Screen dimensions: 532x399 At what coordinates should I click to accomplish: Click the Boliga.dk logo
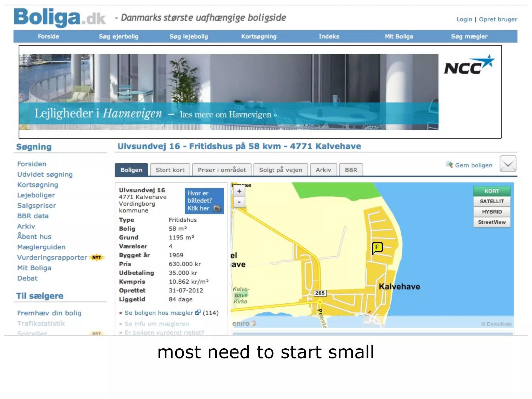tap(60, 18)
